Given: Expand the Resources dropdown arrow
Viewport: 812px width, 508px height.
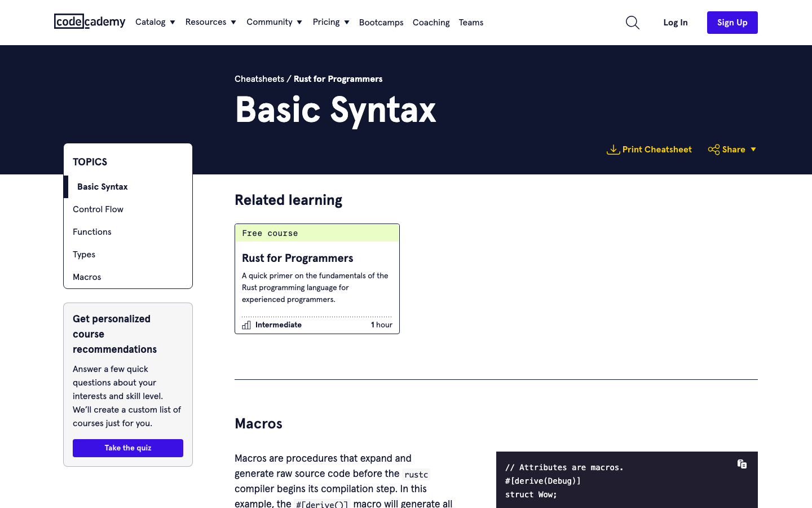Looking at the screenshot, I should point(233,23).
